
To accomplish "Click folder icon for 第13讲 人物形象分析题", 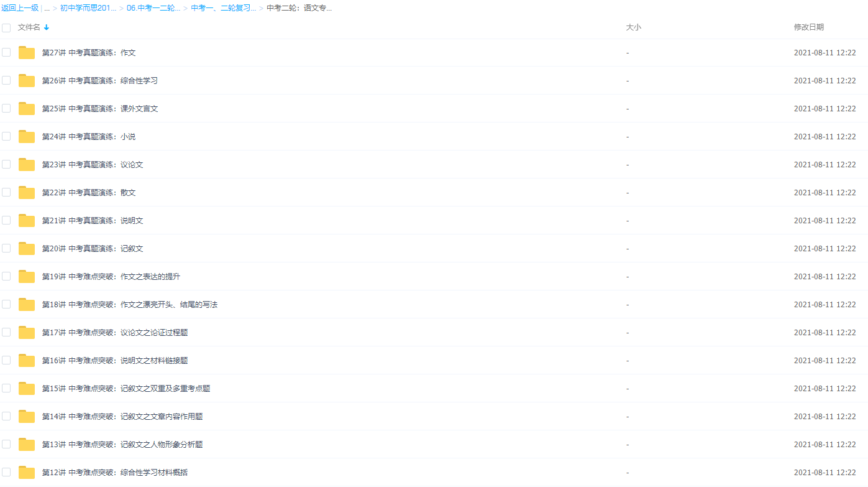I will pos(27,445).
